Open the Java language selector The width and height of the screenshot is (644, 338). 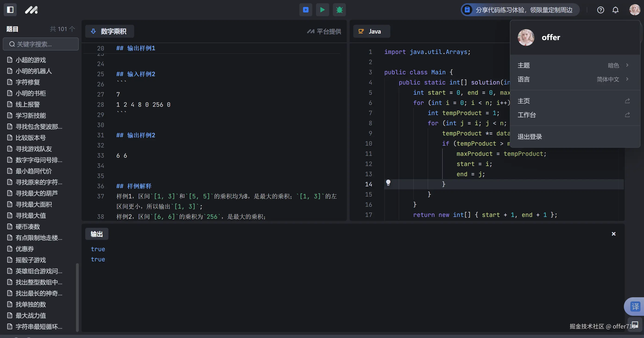pos(371,31)
